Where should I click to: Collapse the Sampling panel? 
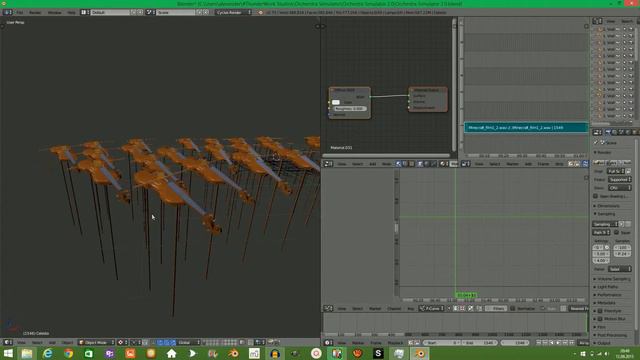[x=605, y=213]
